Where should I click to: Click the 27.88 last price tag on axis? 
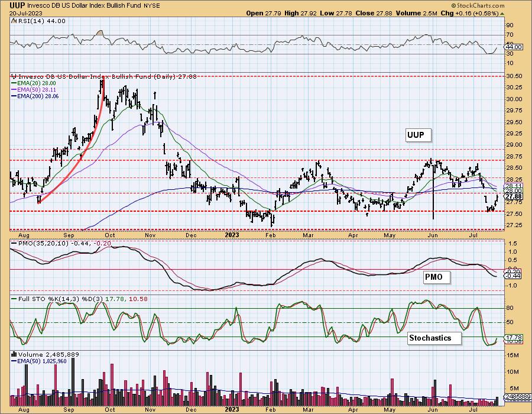tap(513, 196)
